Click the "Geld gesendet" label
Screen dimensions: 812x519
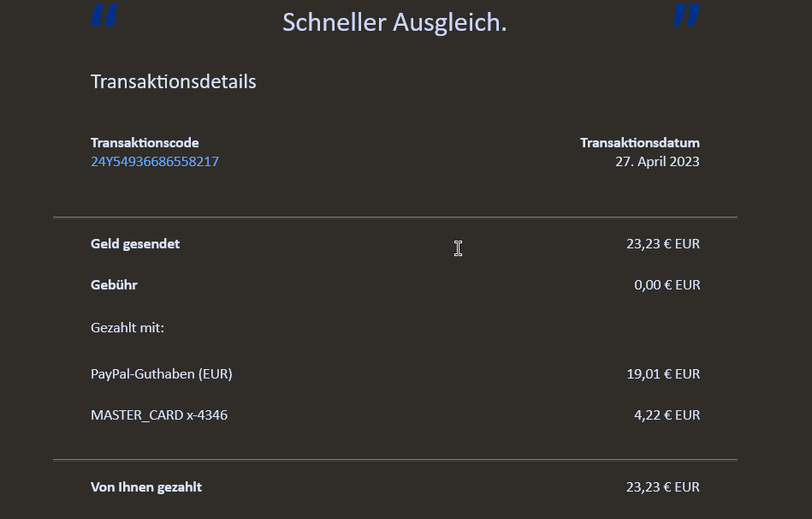(x=135, y=244)
